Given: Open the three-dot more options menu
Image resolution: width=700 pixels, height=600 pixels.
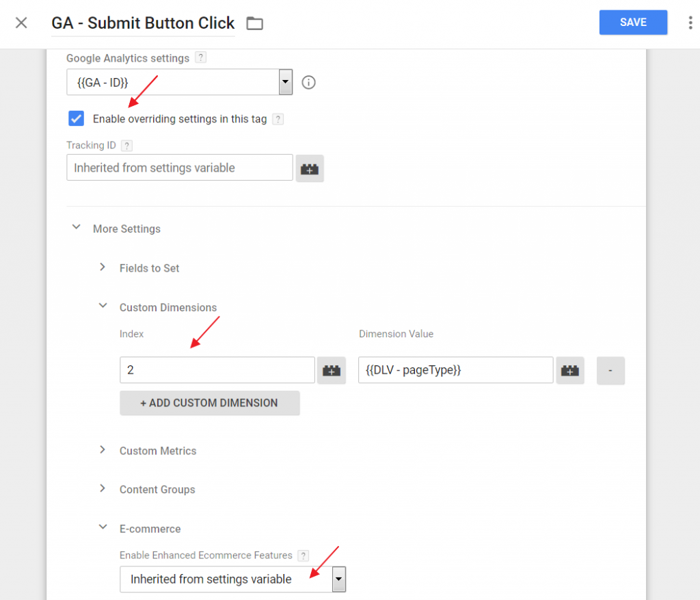Looking at the screenshot, I should [690, 23].
